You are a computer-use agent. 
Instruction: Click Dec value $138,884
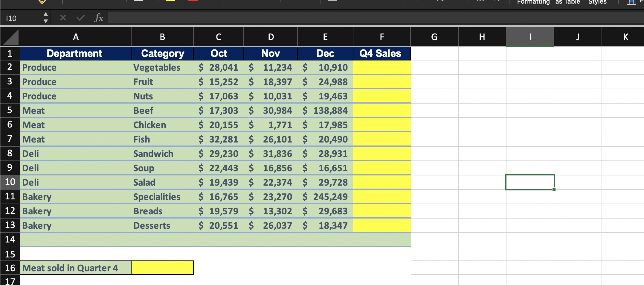[325, 111]
